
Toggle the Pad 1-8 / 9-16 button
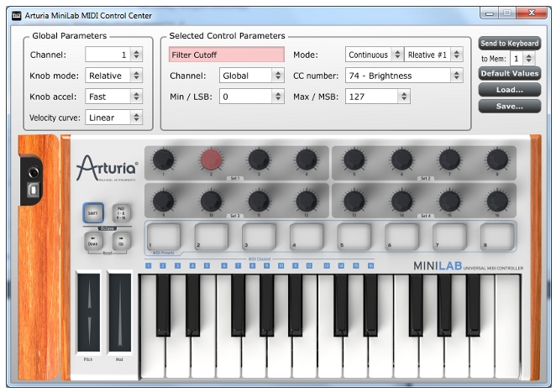point(121,213)
